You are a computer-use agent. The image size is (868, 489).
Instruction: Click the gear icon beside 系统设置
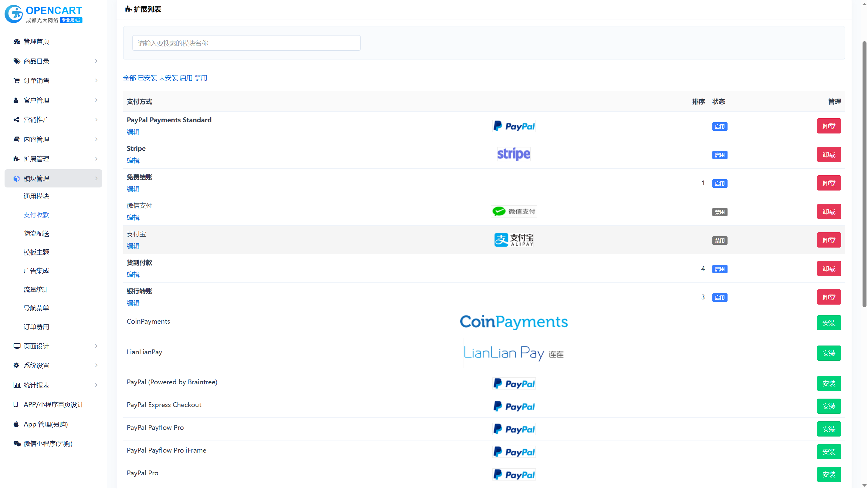tap(16, 365)
